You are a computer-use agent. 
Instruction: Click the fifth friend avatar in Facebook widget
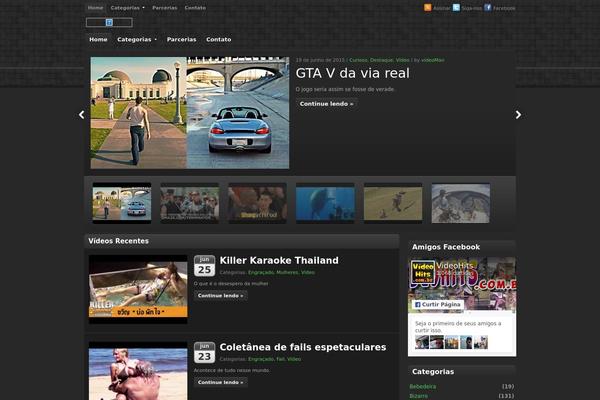[481, 342]
